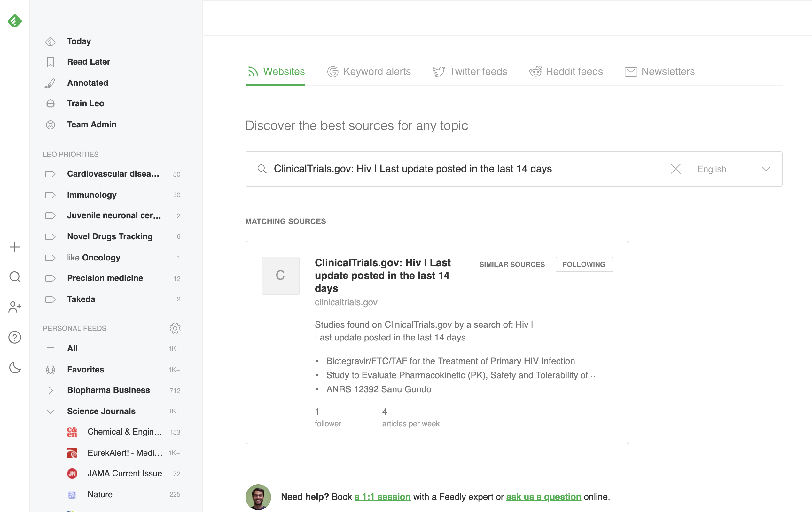Toggle the FOLLOWING button for ClinicalTrials source
Image resolution: width=812 pixels, height=512 pixels.
pos(584,264)
